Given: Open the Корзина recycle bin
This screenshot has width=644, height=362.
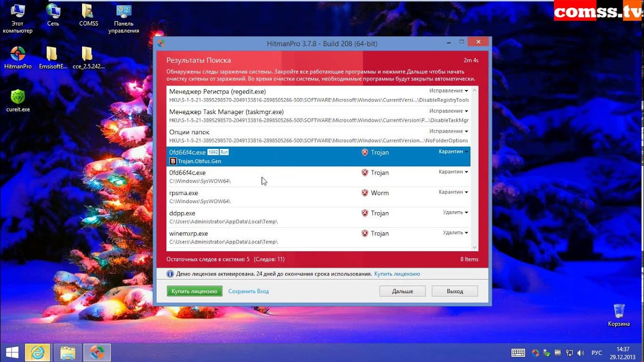Looking at the screenshot, I should (619, 315).
